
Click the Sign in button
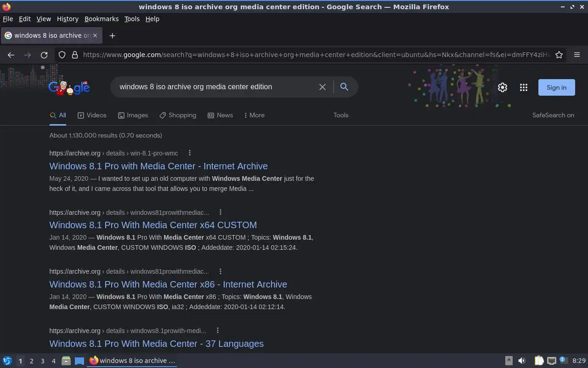pyautogui.click(x=556, y=87)
